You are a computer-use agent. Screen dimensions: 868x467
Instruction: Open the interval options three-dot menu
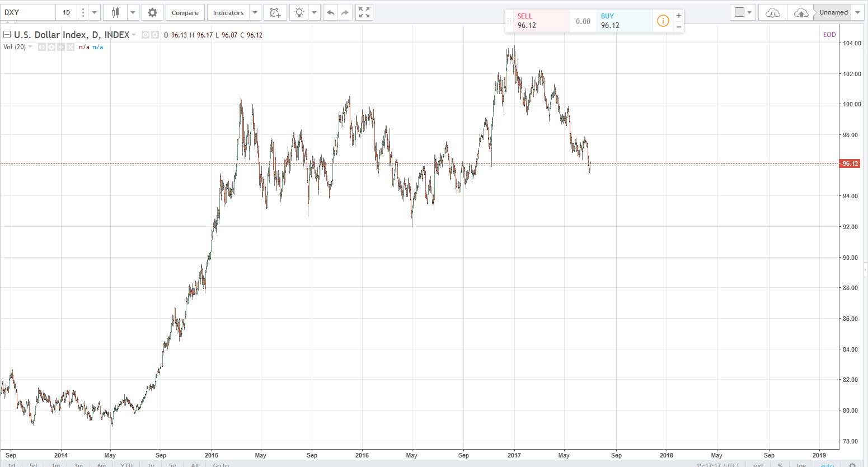click(x=83, y=12)
